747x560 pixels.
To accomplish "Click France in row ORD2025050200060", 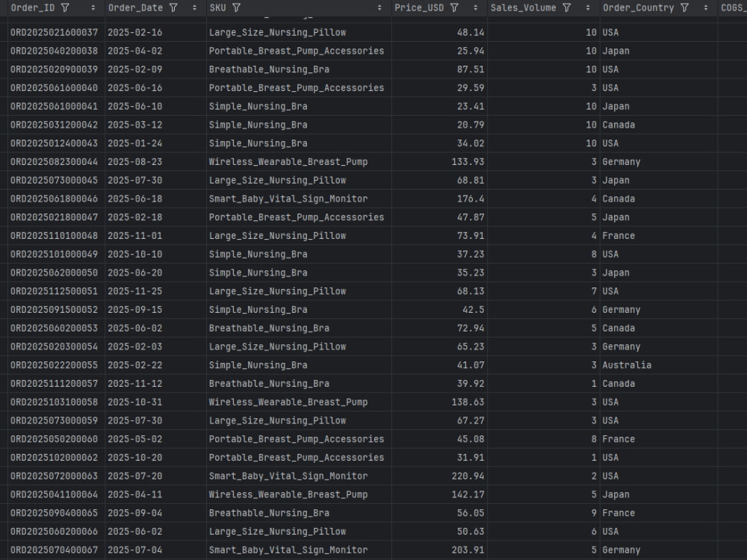I will click(619, 439).
